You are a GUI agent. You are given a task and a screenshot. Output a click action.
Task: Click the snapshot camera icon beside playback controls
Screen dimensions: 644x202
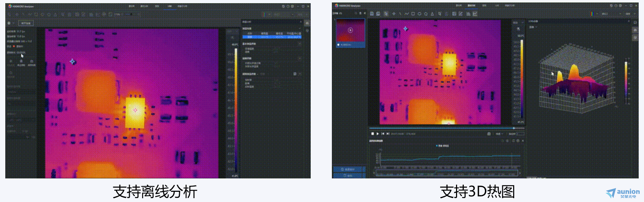click(489, 134)
